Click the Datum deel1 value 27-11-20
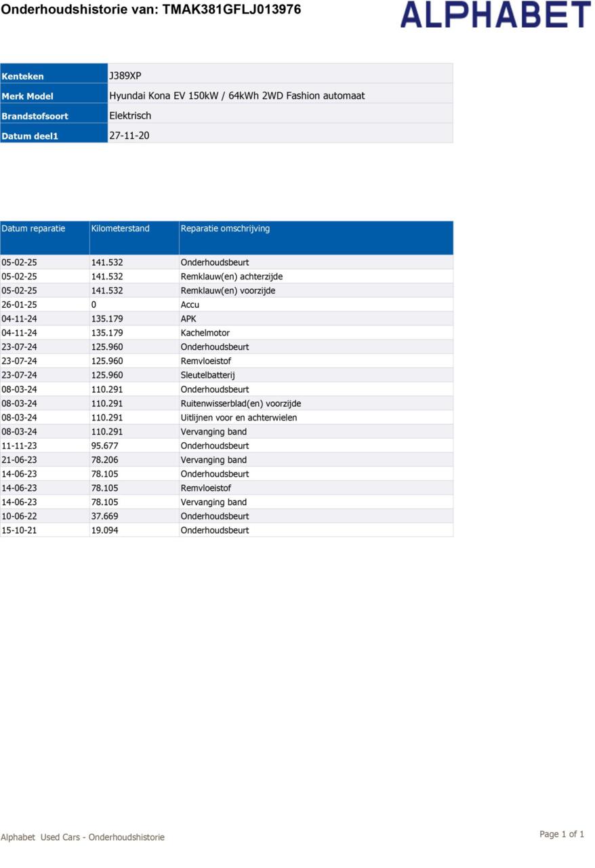This screenshot has width=595, height=868. (129, 136)
